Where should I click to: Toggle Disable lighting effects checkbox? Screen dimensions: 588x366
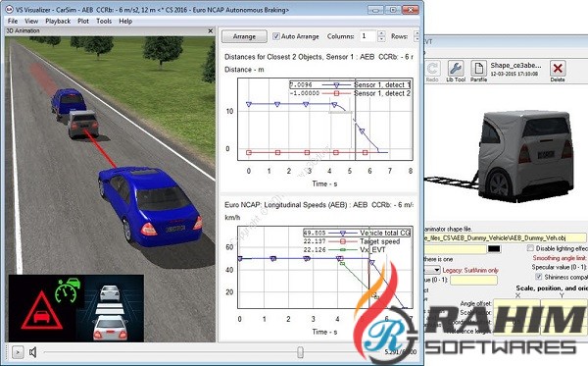[x=530, y=248]
